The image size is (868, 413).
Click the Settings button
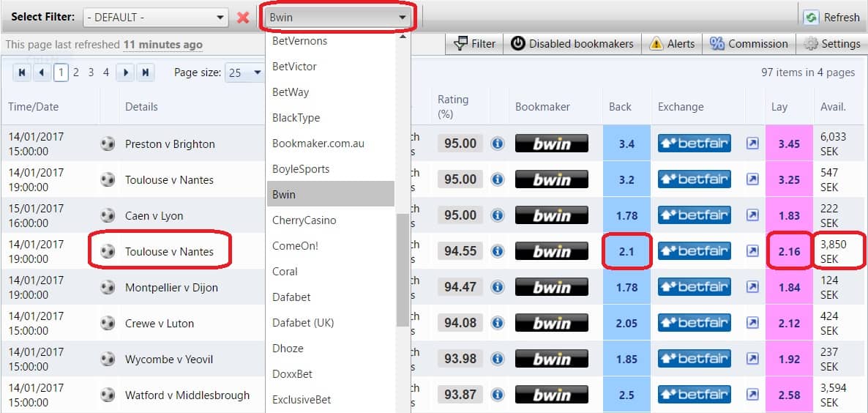[x=832, y=44]
